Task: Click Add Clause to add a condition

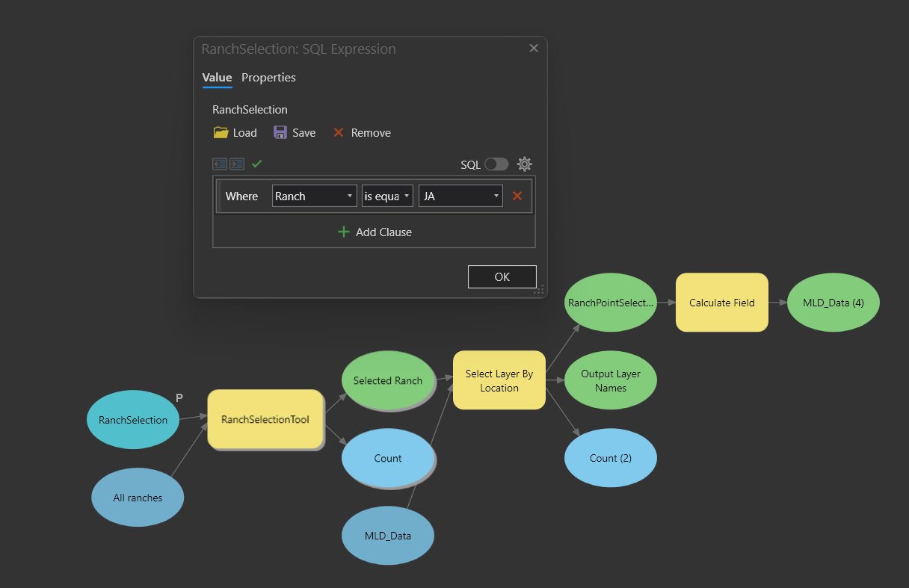Action: tap(374, 232)
